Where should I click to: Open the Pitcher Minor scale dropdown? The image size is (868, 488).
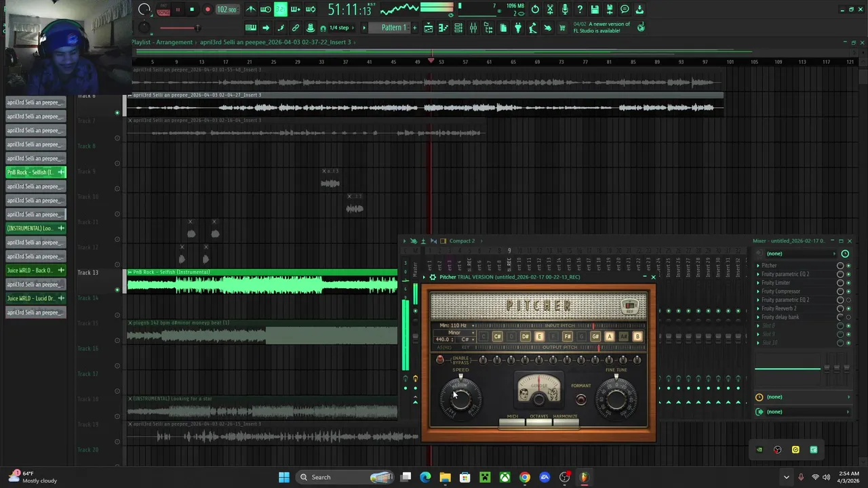456,333
